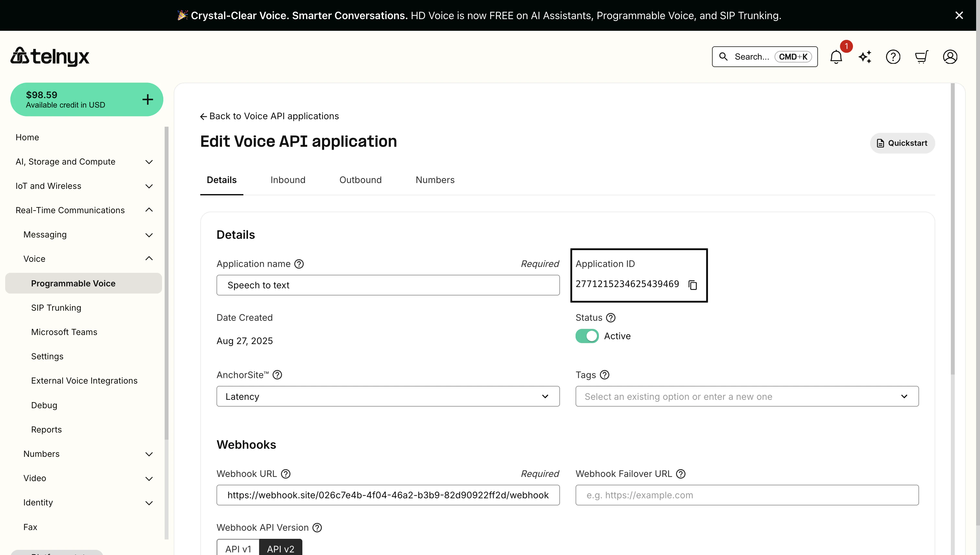
Task: Click the Application name help tooltip
Action: tap(299, 263)
